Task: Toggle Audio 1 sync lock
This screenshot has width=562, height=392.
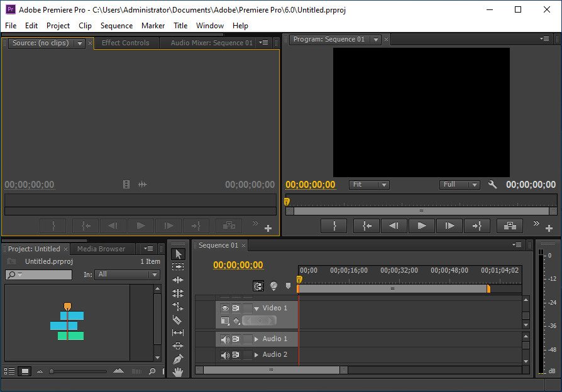Action: point(236,339)
